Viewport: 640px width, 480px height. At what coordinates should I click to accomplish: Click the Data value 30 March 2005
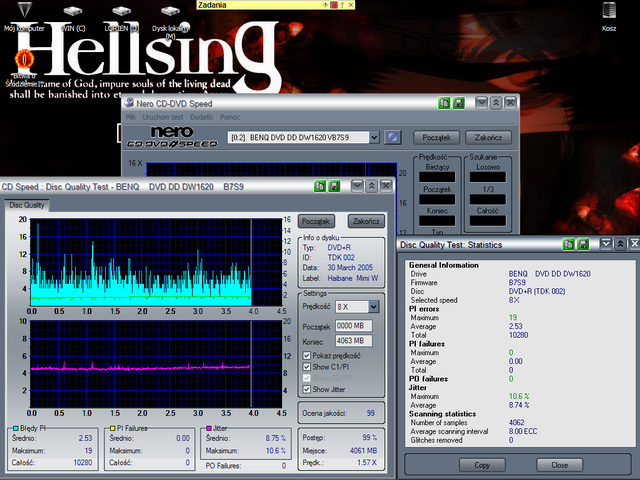pyautogui.click(x=350, y=268)
